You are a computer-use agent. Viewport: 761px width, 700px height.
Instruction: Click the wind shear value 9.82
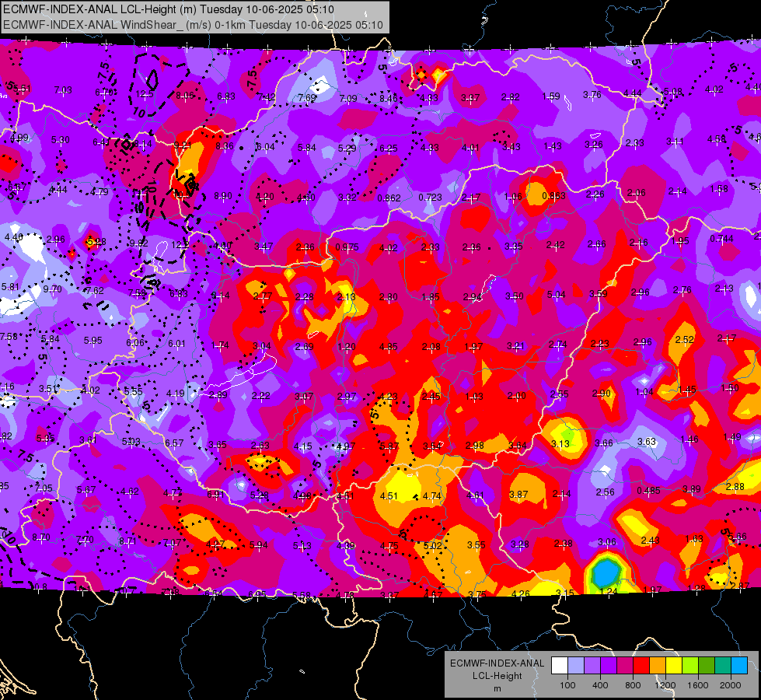pos(138,243)
